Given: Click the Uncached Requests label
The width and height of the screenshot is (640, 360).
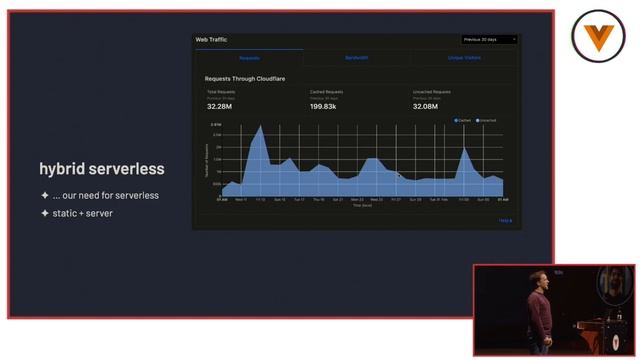Looking at the screenshot, I should click(431, 92).
